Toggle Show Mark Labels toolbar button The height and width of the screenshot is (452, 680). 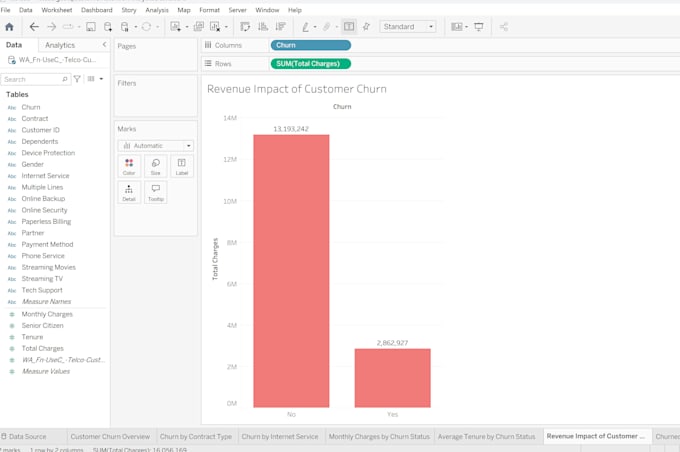pyautogui.click(x=349, y=27)
